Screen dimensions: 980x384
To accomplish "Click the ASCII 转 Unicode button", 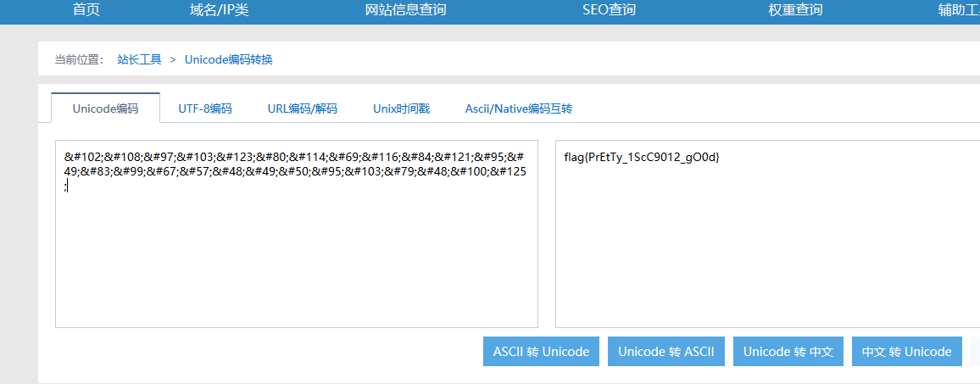I will click(541, 352).
